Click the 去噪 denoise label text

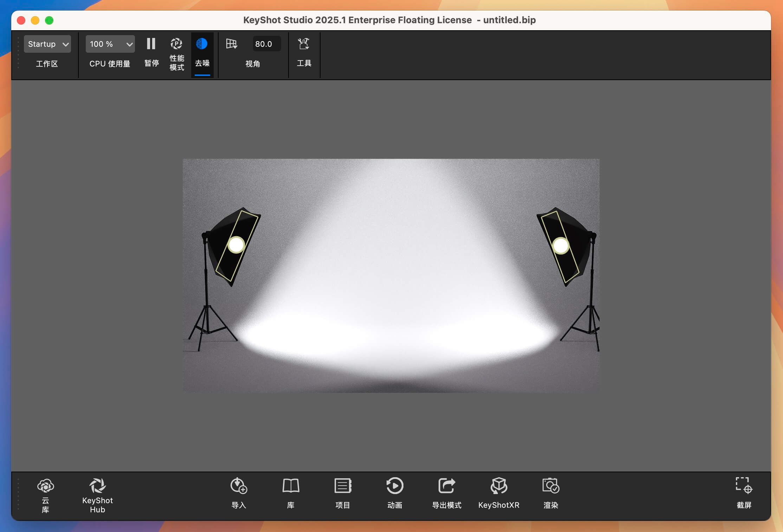tap(202, 63)
